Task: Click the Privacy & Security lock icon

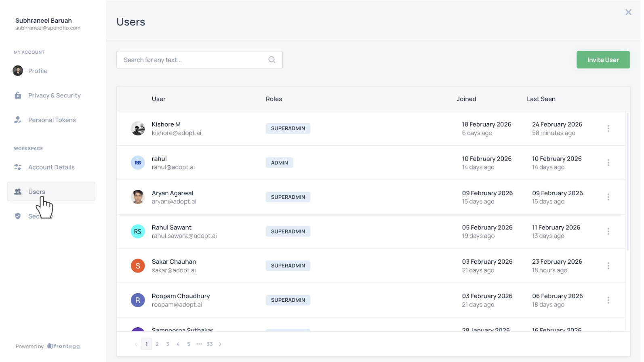Action: pos(18,95)
